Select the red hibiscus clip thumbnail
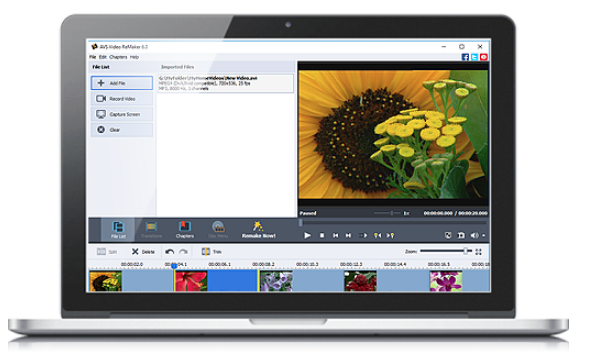 pos(191,281)
